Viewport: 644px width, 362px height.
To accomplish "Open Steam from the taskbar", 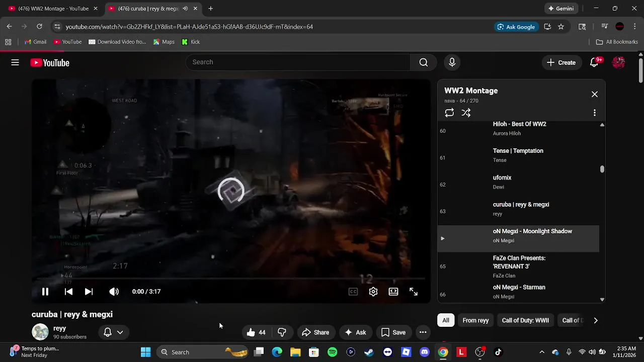I will (369, 352).
